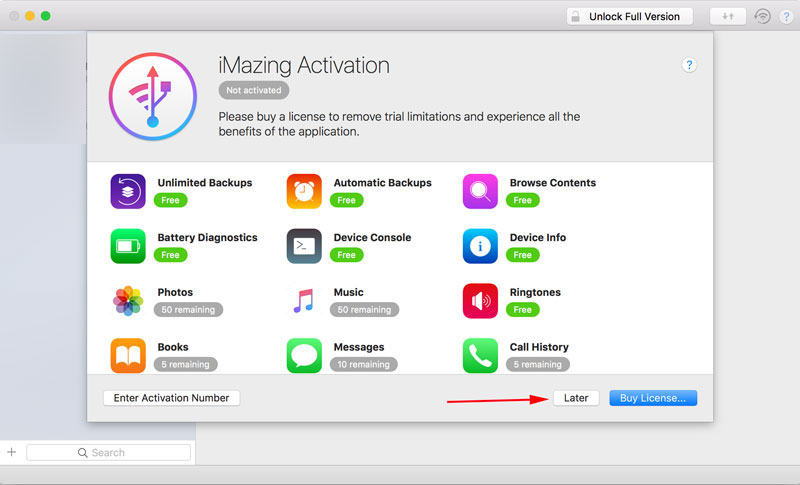800x485 pixels.
Task: Click the plus icon beside Search
Action: 12,452
